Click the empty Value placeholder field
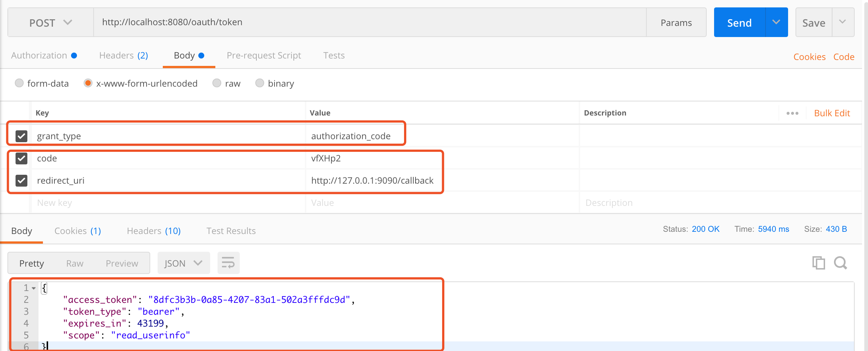 coord(442,203)
